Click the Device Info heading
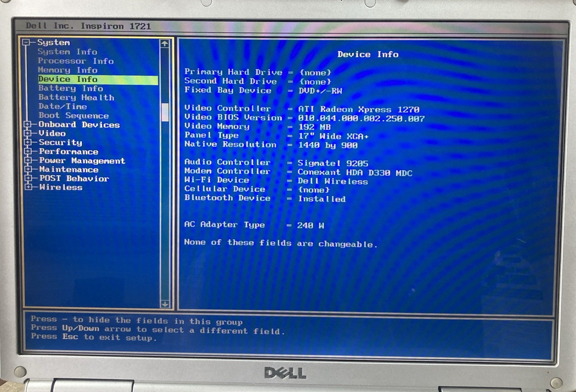Image resolution: width=576 pixels, height=392 pixels. [368, 54]
